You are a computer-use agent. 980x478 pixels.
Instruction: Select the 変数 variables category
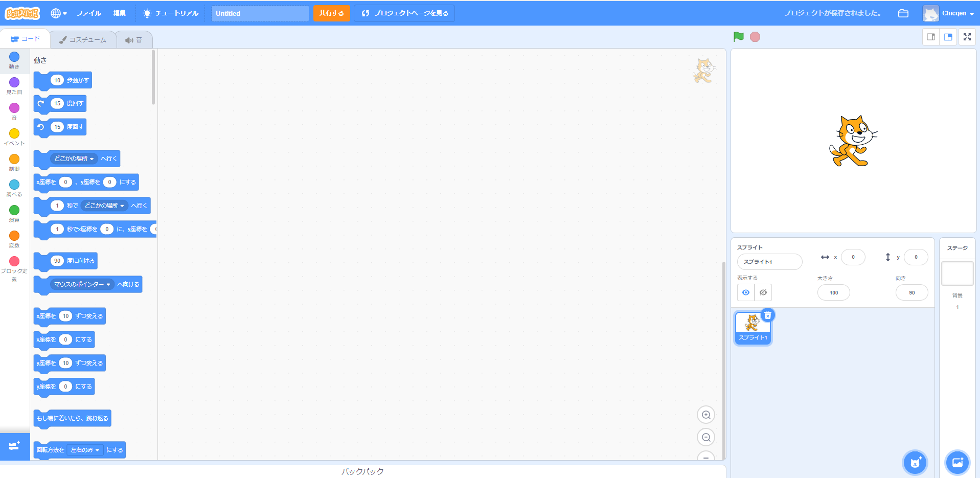coord(14,239)
